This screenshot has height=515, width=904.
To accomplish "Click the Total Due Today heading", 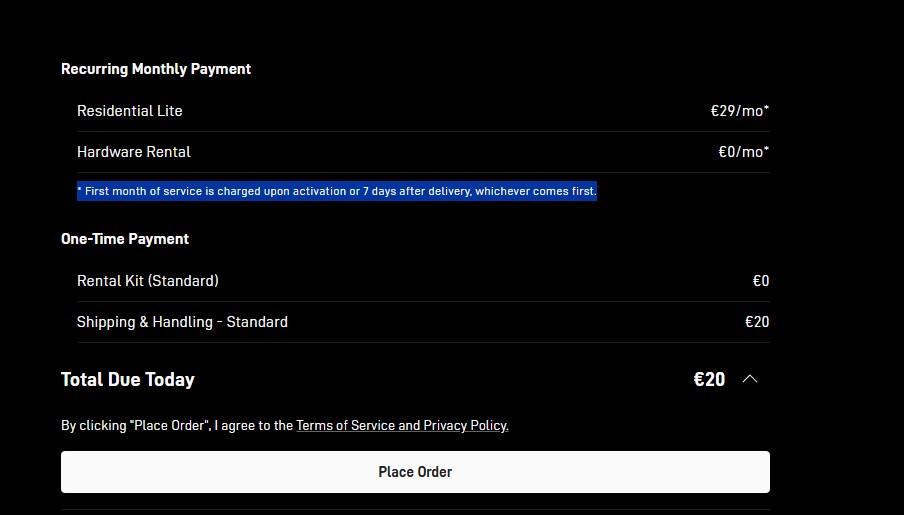I will (128, 379).
